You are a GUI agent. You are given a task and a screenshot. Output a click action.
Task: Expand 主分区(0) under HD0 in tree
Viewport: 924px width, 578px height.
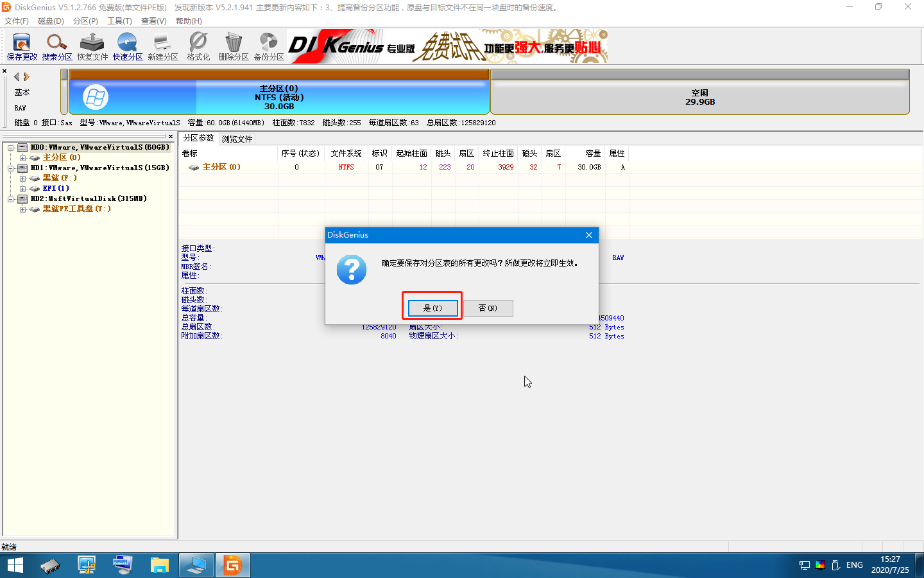pos(22,158)
